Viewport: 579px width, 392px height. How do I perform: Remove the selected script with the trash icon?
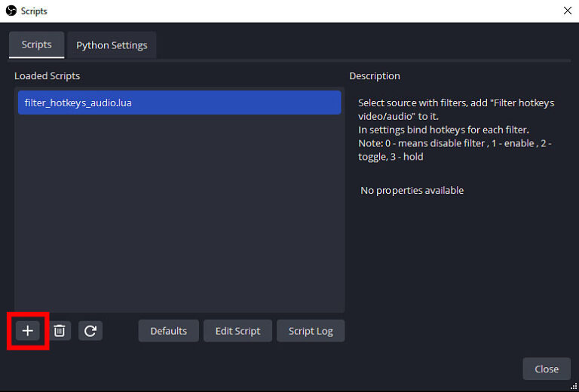tap(60, 331)
